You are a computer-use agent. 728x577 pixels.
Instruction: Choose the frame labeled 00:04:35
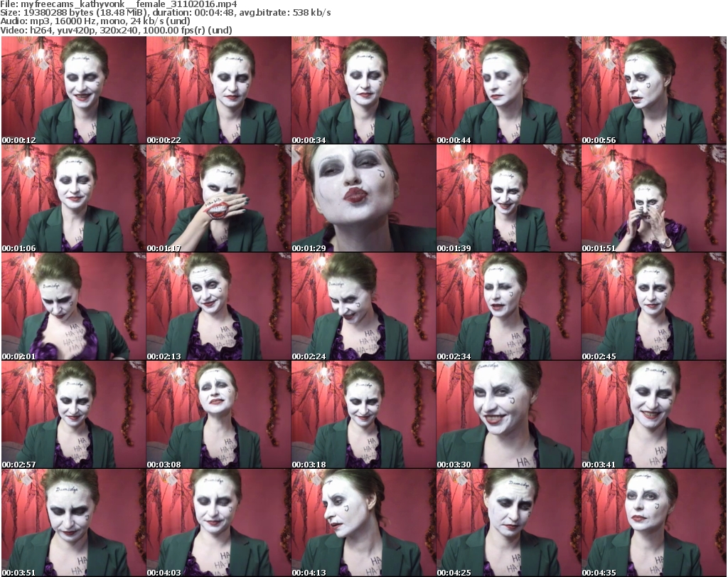click(x=653, y=523)
